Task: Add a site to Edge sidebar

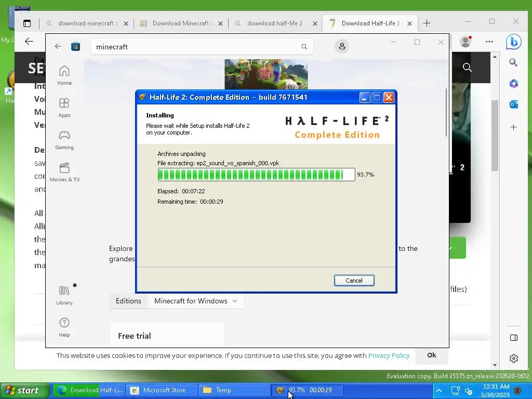Action: coord(513,127)
